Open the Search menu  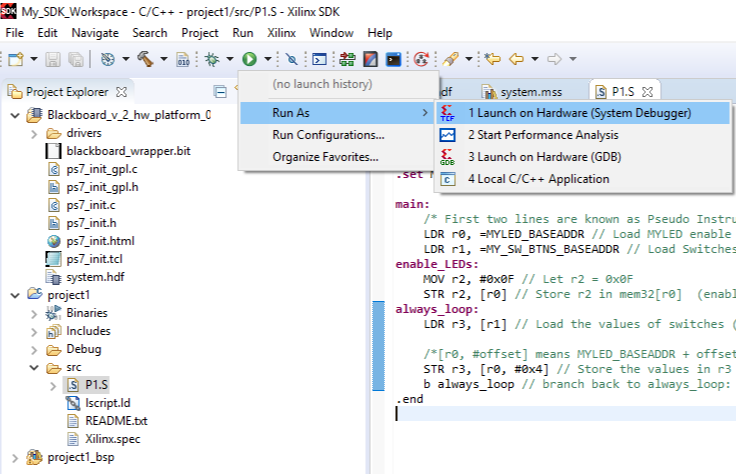[x=149, y=33]
